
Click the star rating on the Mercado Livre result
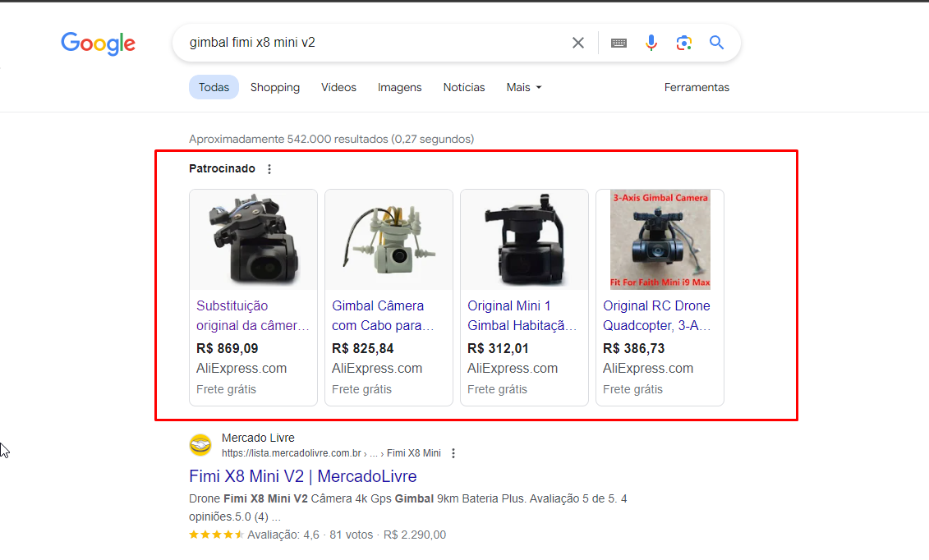[x=216, y=534]
